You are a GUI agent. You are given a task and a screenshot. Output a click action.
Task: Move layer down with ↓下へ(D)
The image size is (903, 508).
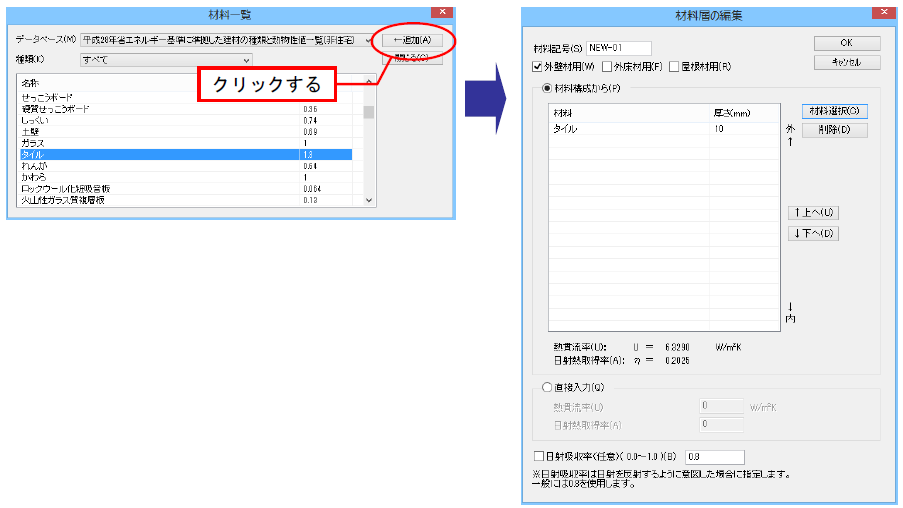[x=813, y=233]
